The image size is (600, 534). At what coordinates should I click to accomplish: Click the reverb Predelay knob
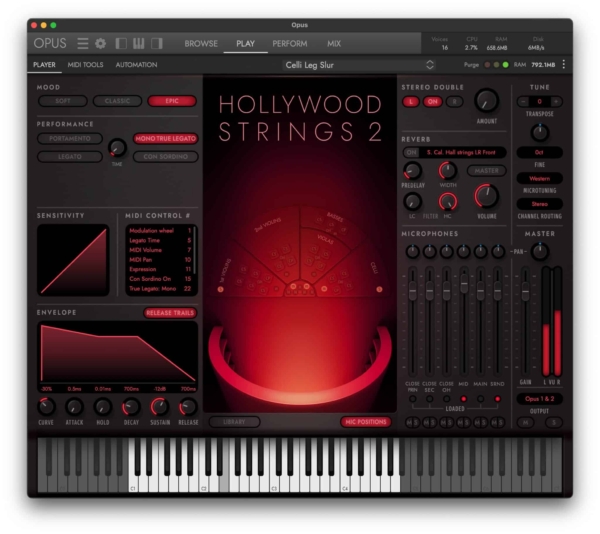pyautogui.click(x=412, y=171)
